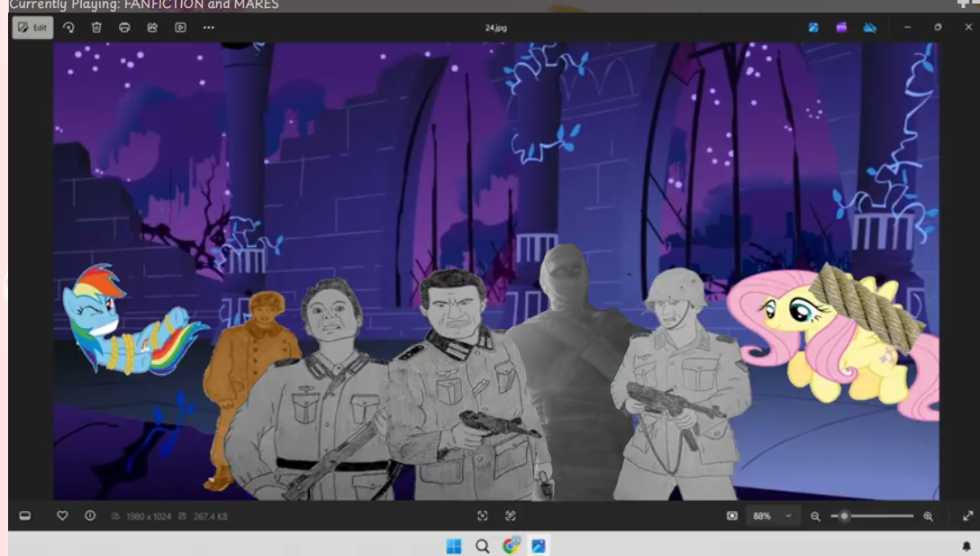Click the fit-to-window icon beside zoom percentage

(732, 516)
